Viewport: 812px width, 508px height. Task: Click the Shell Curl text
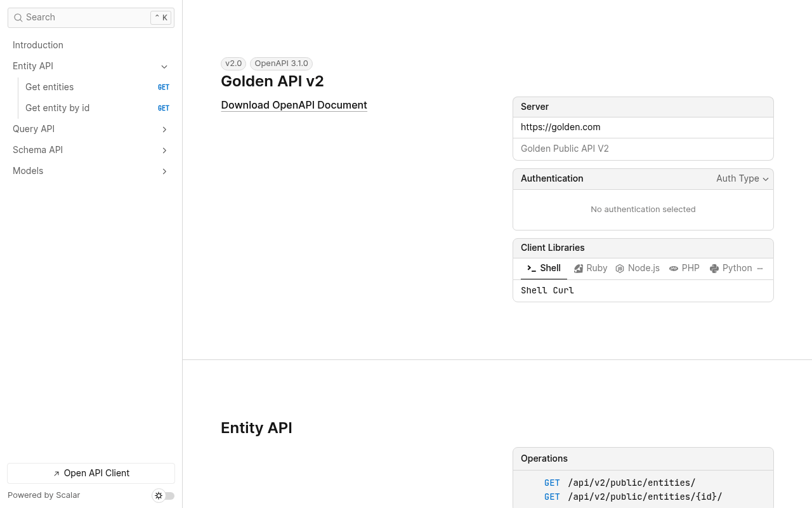pos(547,291)
